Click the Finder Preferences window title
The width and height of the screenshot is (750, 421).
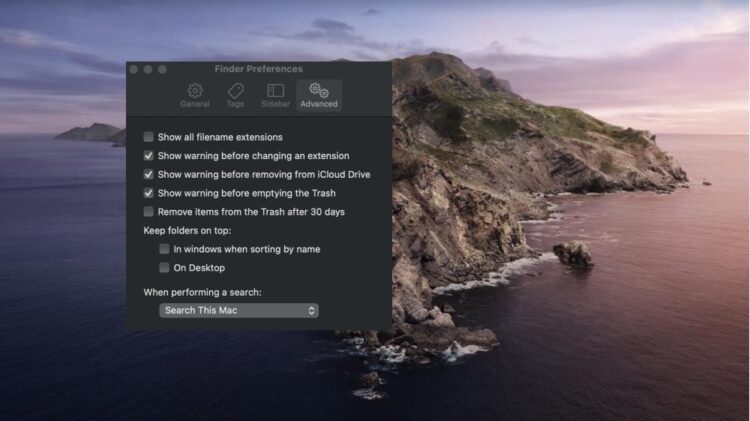(x=258, y=69)
